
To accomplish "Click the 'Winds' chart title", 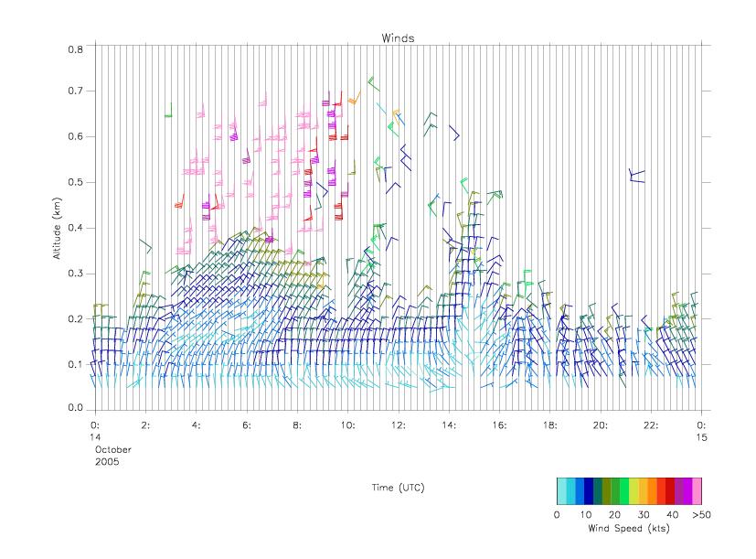I will pos(398,38).
